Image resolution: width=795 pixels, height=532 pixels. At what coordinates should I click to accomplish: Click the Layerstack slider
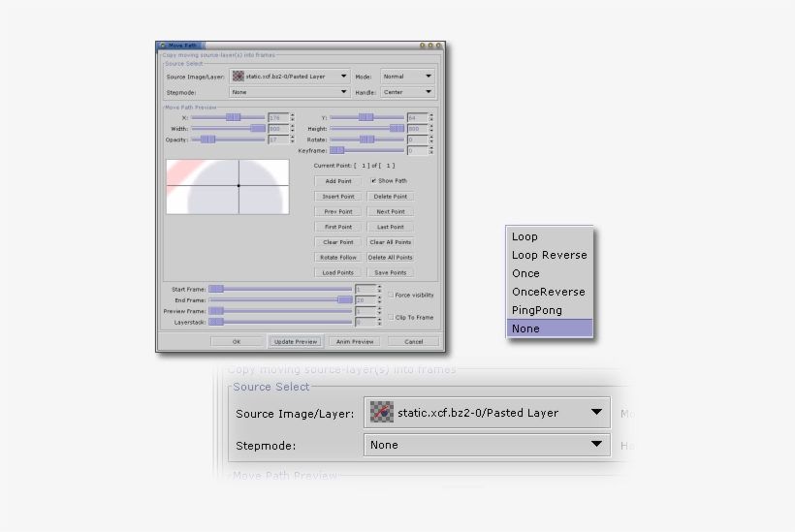coord(280,322)
